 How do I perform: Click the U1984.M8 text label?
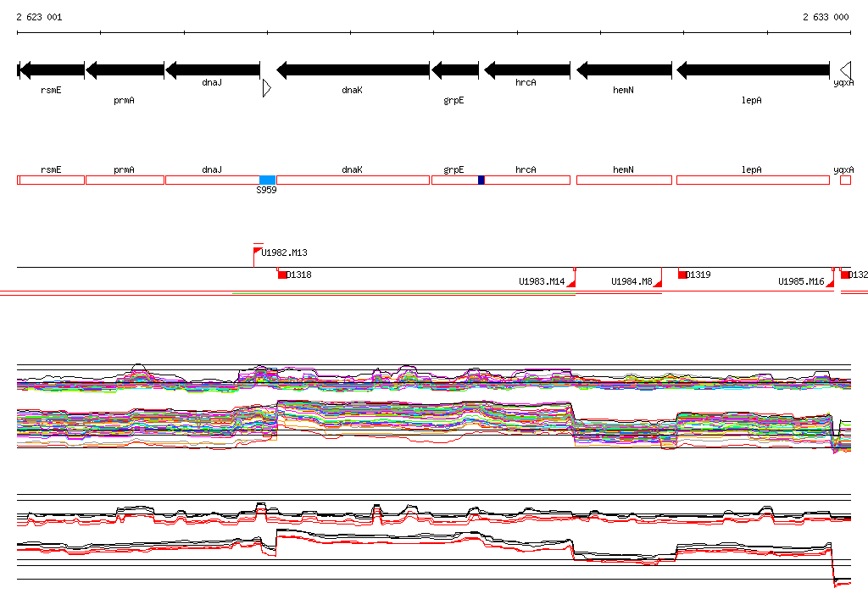coord(632,282)
